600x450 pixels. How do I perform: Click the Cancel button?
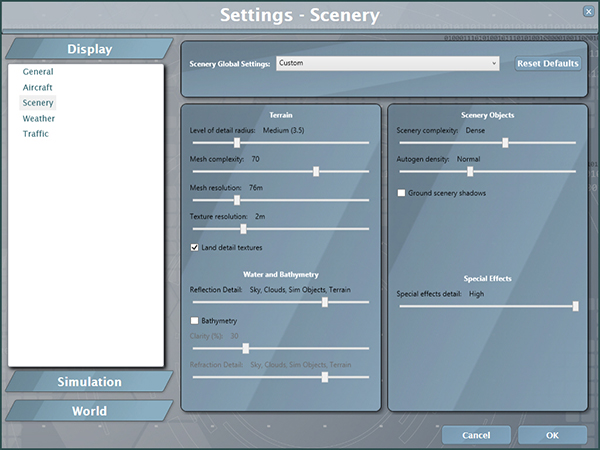click(476, 435)
